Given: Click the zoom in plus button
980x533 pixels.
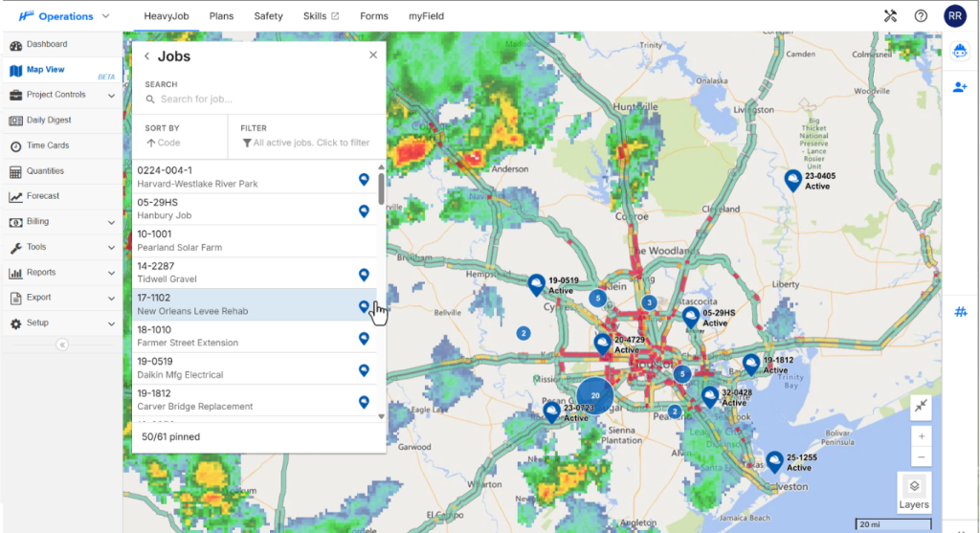Looking at the screenshot, I should click(x=921, y=435).
